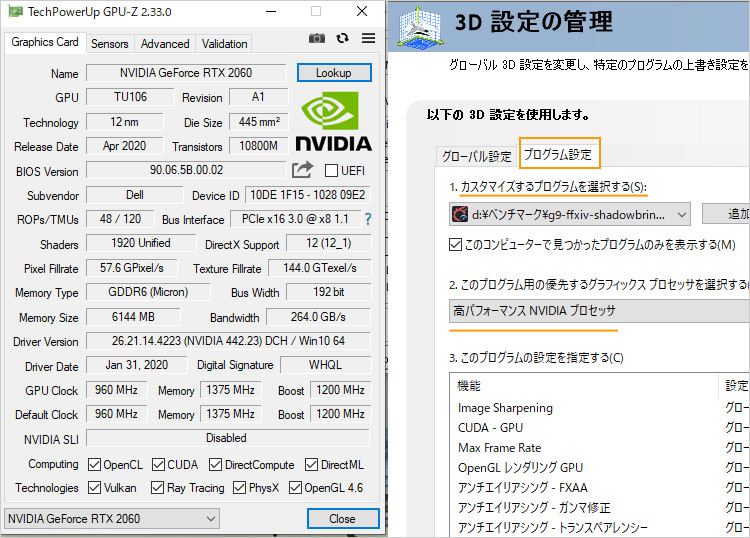Toggle the OpenCL checkbox

point(94,464)
